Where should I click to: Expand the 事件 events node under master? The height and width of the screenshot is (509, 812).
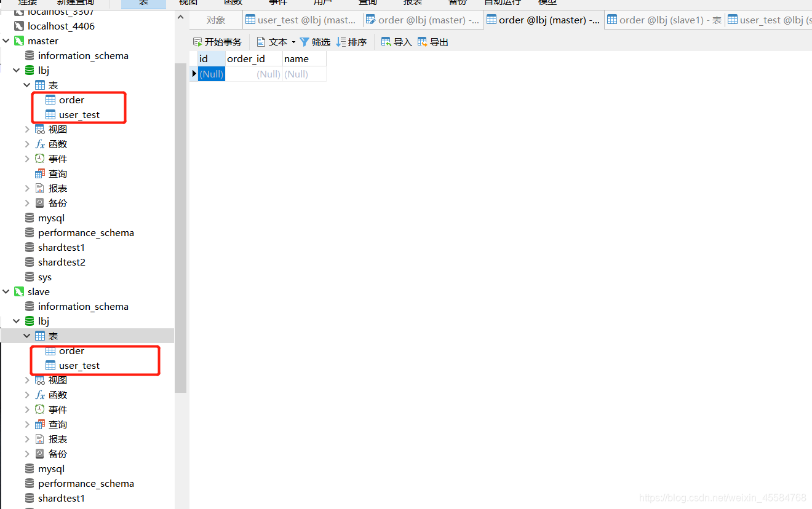27,159
